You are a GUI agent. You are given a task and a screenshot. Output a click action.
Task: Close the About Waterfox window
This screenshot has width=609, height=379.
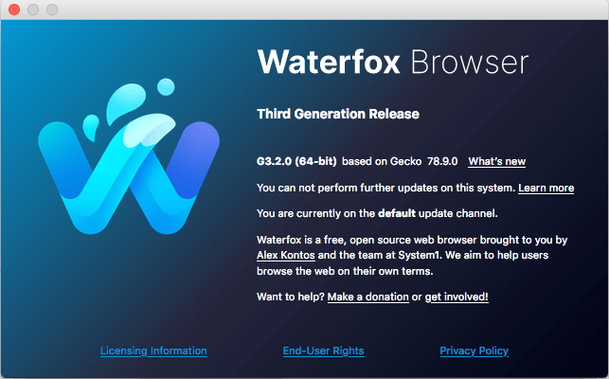pos(14,9)
